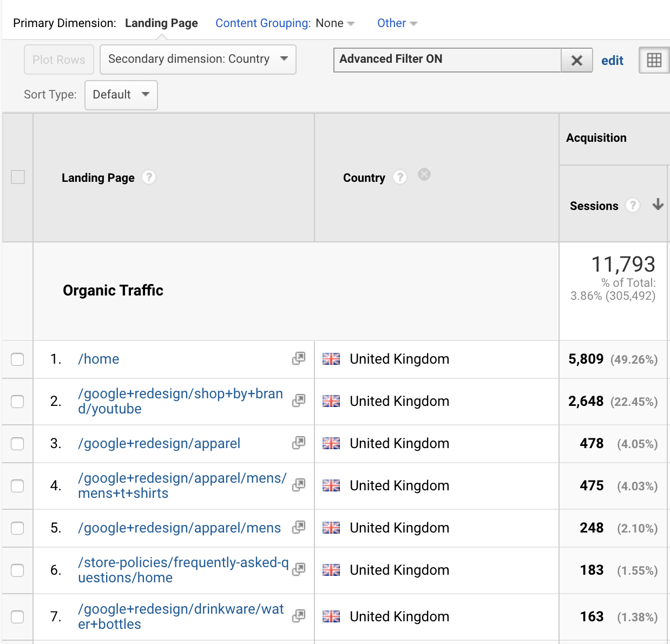This screenshot has width=670, height=644.
Task: Open /home page in new window icon
Action: click(299, 359)
